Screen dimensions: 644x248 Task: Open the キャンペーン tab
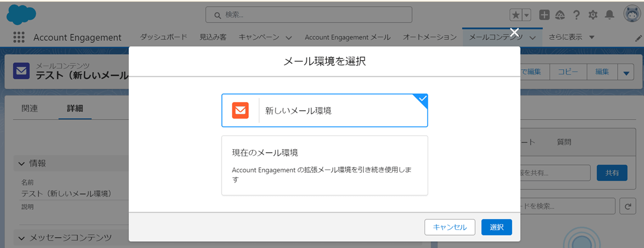coord(259,37)
